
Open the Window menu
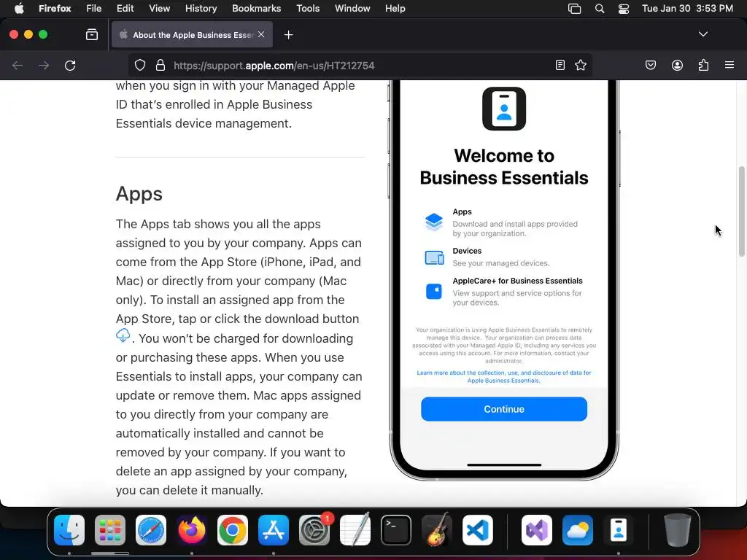click(352, 8)
